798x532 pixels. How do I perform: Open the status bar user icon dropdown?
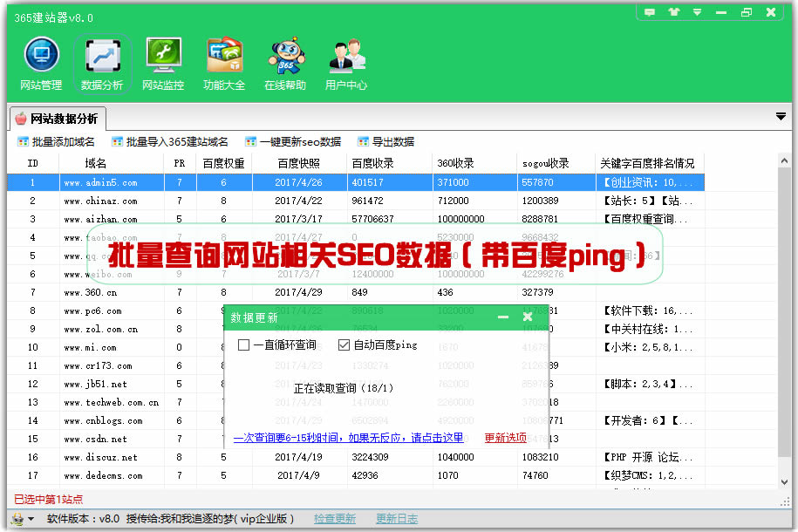tap(22, 519)
